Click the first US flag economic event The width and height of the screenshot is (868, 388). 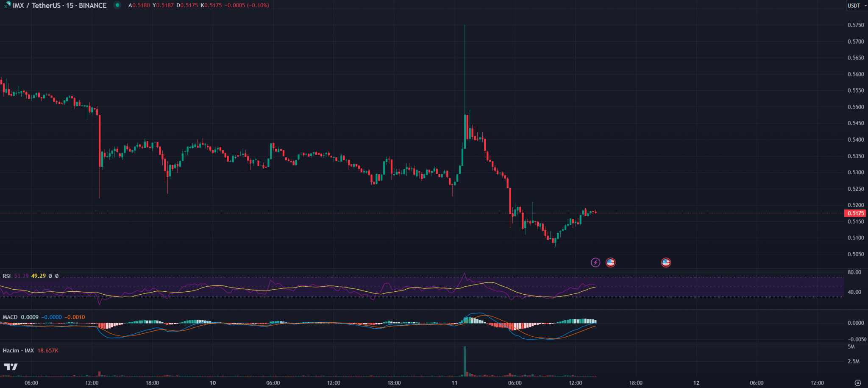[x=610, y=262]
